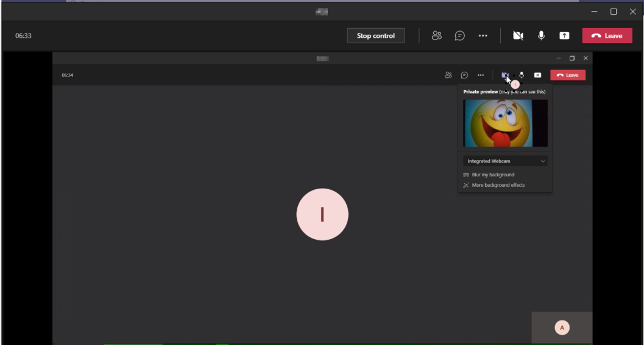Screen dimensions: 644x345
Task: Leave the outer meeting window
Action: coord(607,36)
